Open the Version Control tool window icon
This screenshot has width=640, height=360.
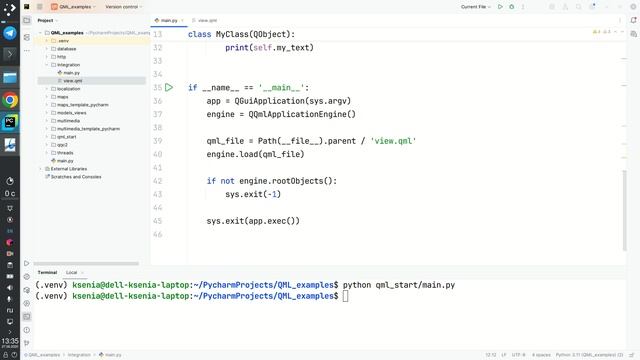point(27,343)
